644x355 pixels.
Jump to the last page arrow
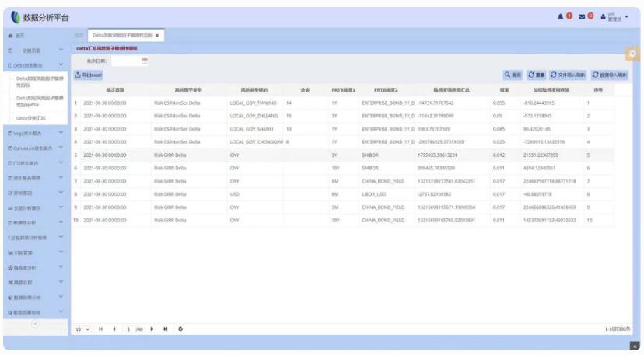pyautogui.click(x=166, y=329)
